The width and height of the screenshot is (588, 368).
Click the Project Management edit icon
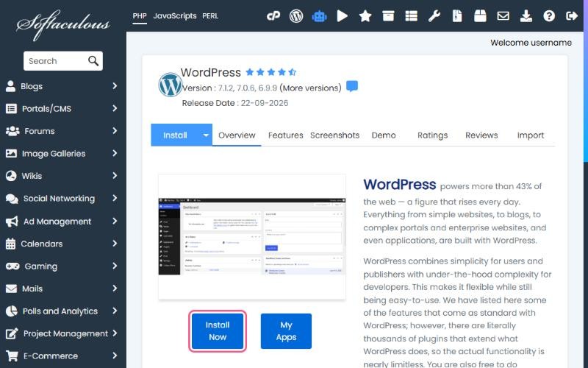12,333
